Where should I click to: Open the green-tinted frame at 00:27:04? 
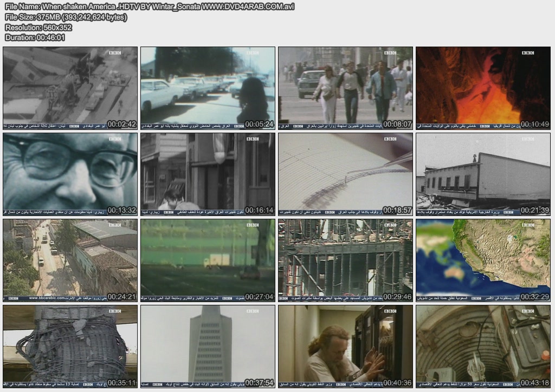(x=208, y=260)
